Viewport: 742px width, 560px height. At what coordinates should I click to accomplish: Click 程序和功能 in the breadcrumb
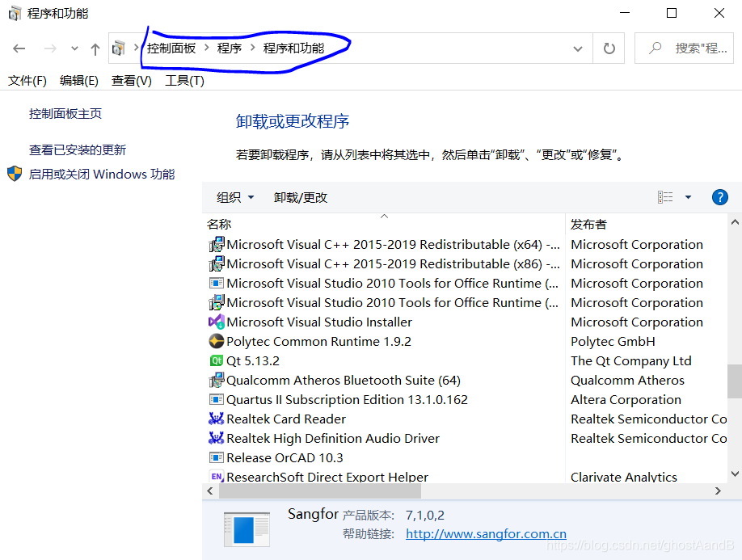pos(294,48)
